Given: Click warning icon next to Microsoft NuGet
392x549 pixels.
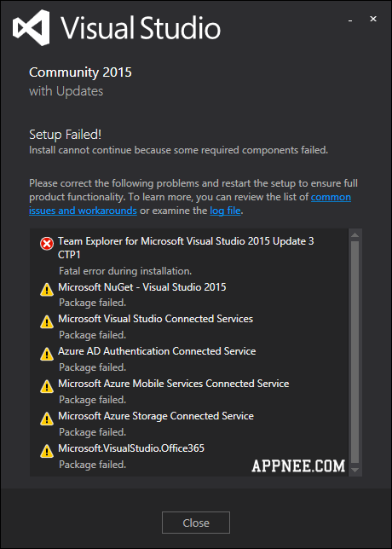Looking at the screenshot, I should point(47,290).
